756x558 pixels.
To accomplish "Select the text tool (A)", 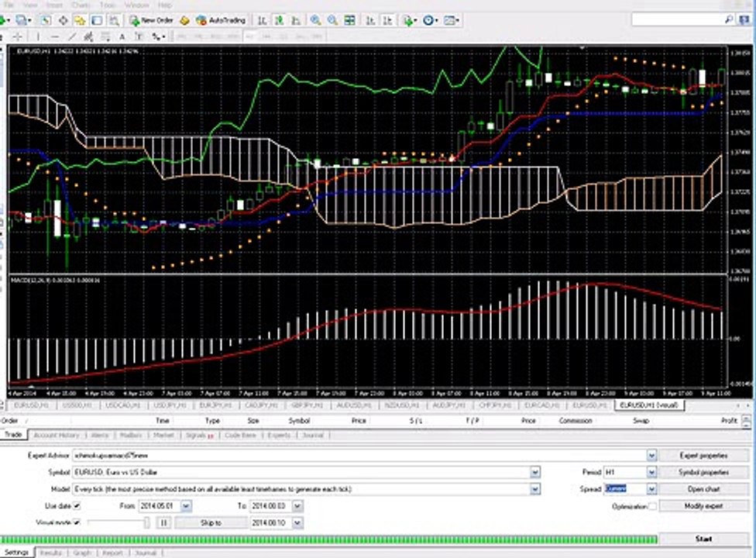I will click(x=122, y=36).
